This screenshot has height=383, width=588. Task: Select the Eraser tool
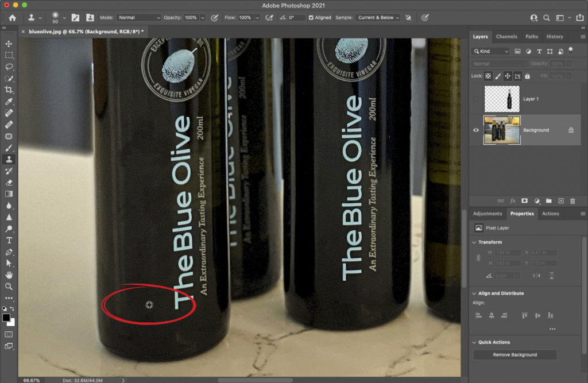(9, 183)
